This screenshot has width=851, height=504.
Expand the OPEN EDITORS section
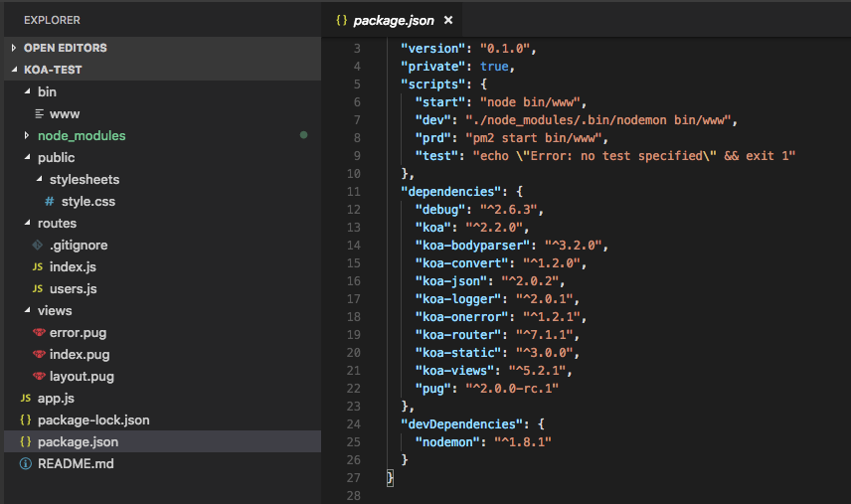(x=14, y=48)
